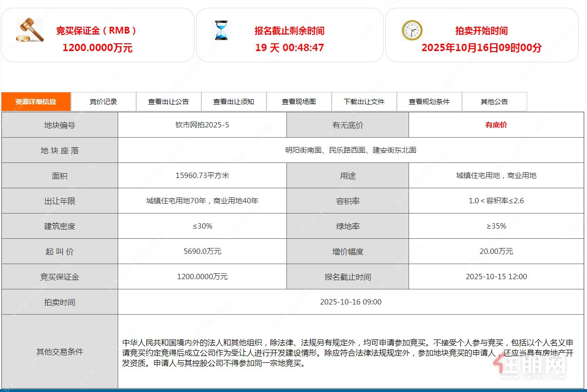The image size is (587, 392).
Task: Click the countdown timer 19 天 text
Action: [289, 48]
